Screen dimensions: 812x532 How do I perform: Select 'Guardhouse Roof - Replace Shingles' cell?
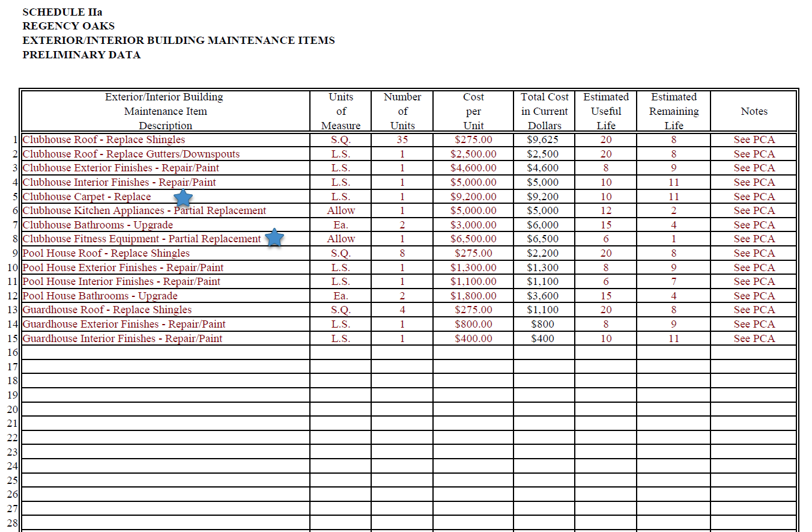click(x=166, y=310)
